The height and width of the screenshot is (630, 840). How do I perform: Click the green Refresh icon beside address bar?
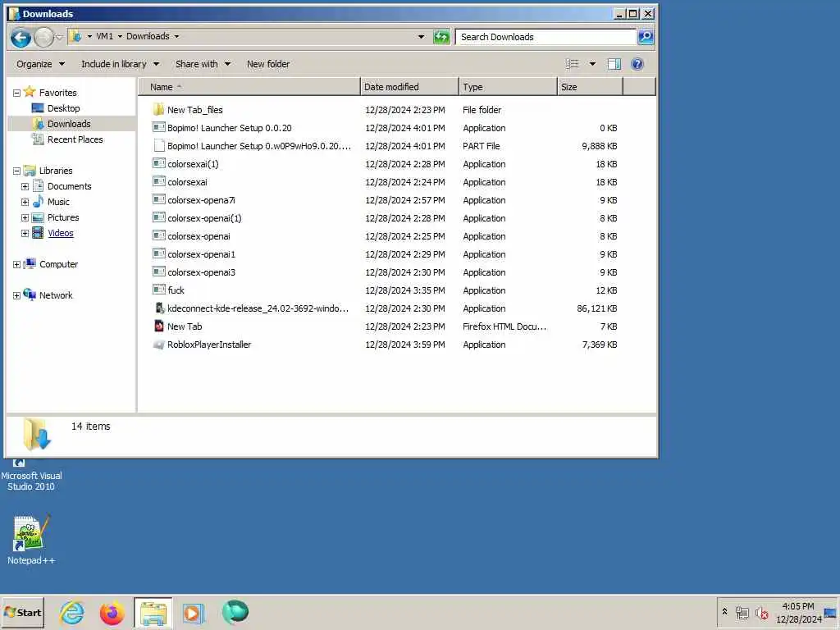(441, 37)
